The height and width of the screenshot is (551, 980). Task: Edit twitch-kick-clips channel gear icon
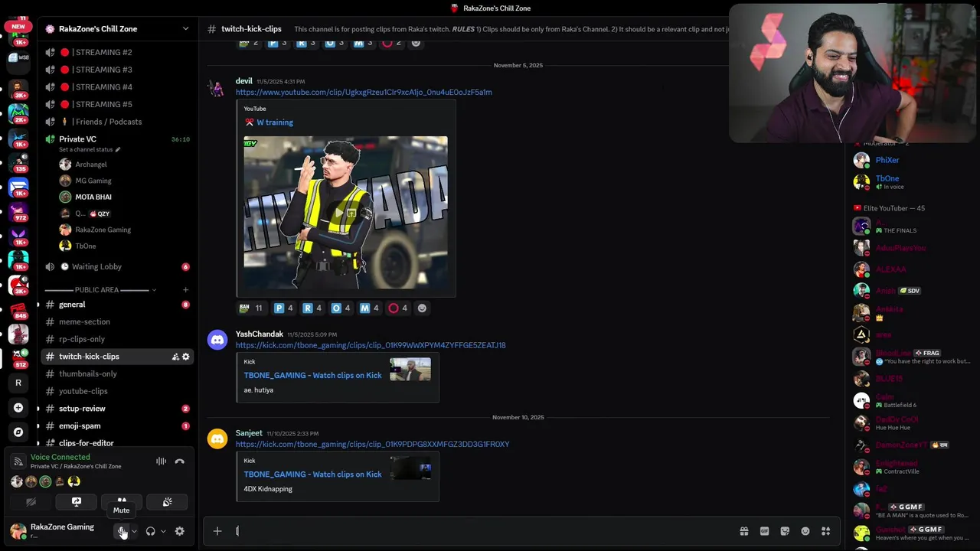(185, 357)
